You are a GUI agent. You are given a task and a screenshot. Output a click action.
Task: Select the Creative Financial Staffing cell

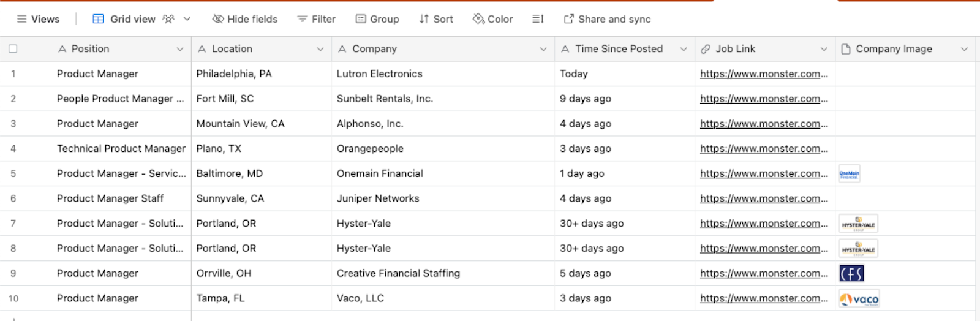pyautogui.click(x=443, y=273)
